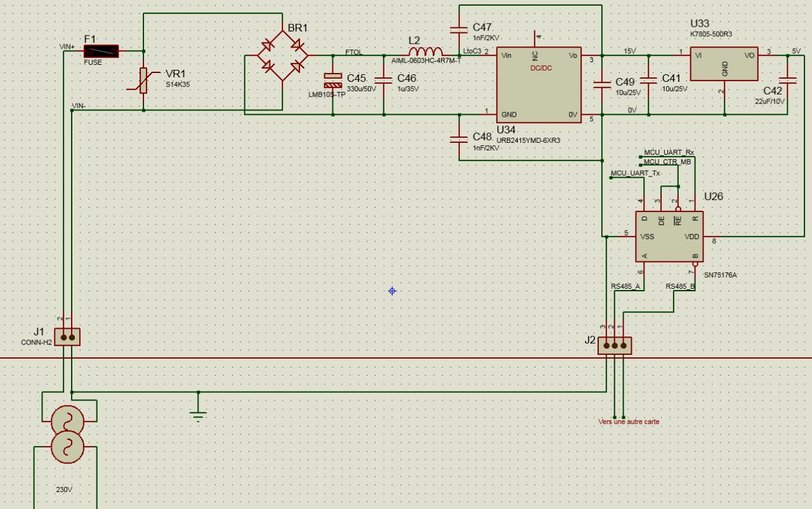Click the MCU_CTR_MB net label
Image resolution: width=812 pixels, height=509 pixels.
667,162
